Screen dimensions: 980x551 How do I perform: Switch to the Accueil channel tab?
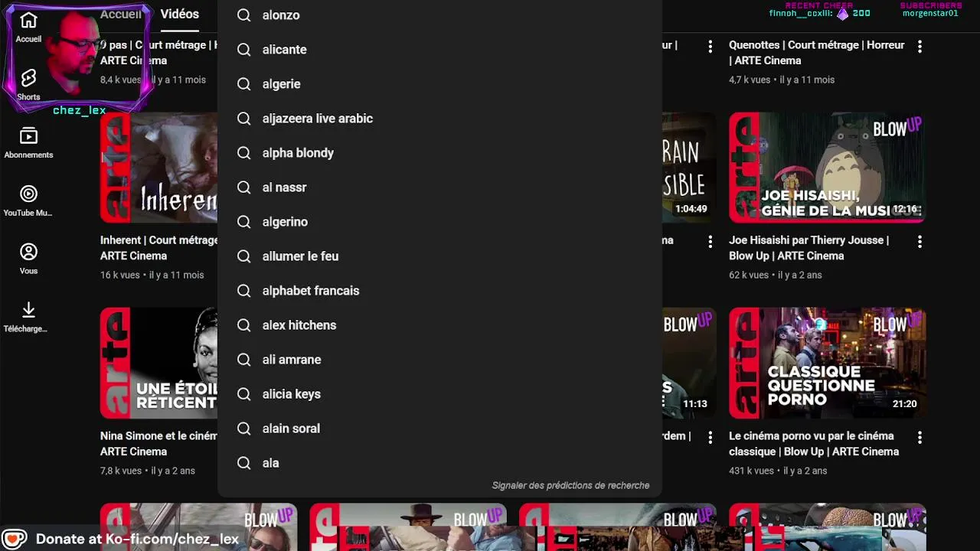(121, 15)
